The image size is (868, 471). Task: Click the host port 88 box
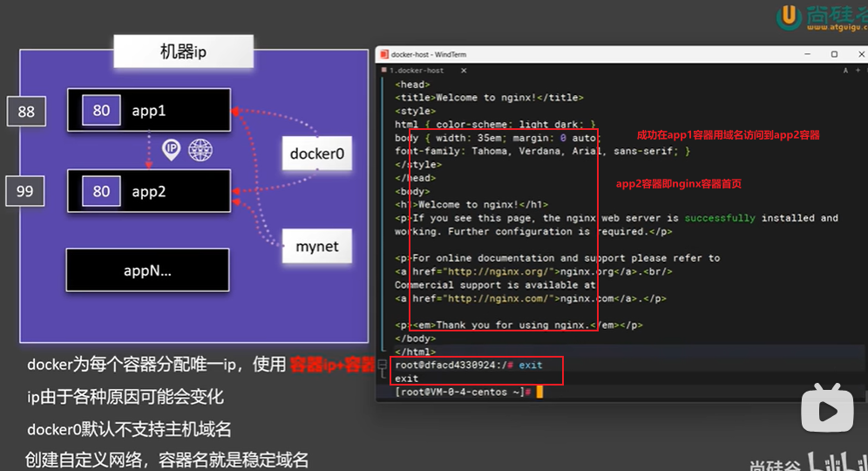coord(26,112)
